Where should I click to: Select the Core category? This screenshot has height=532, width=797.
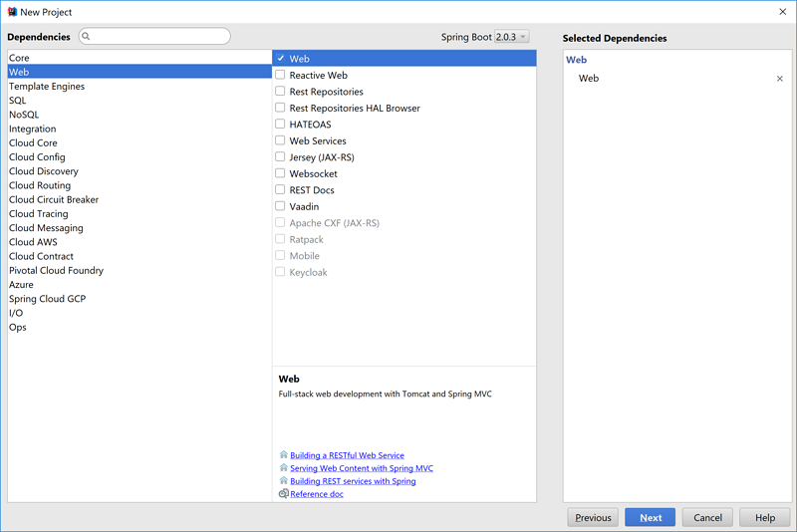click(139, 58)
